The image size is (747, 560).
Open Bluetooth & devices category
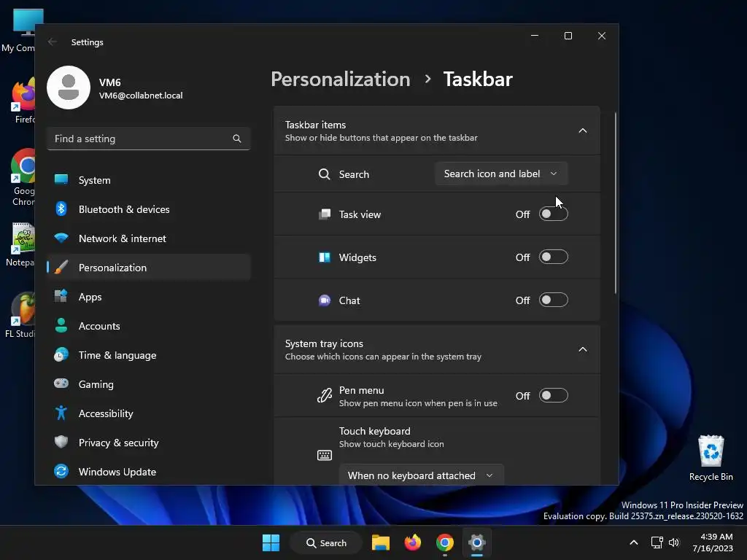pos(149,209)
